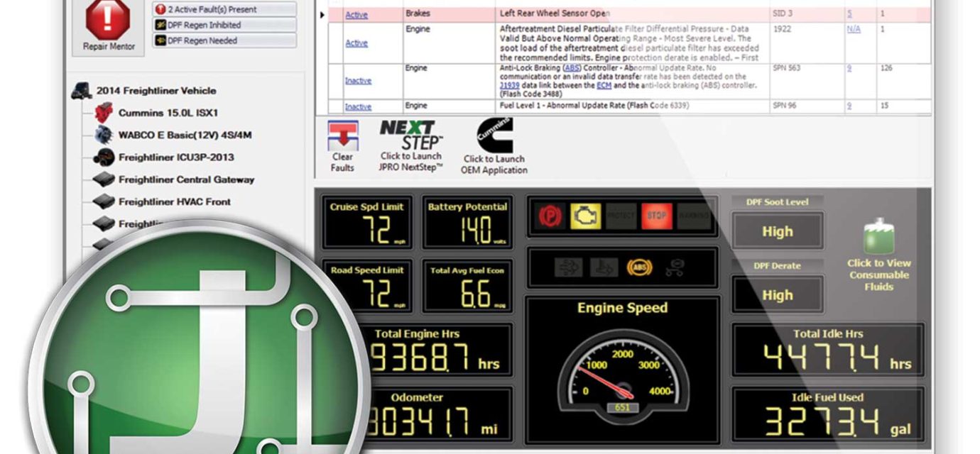Select Freightliner HVAC Front tree node
Screen dimensions: 980x454
coord(175,202)
